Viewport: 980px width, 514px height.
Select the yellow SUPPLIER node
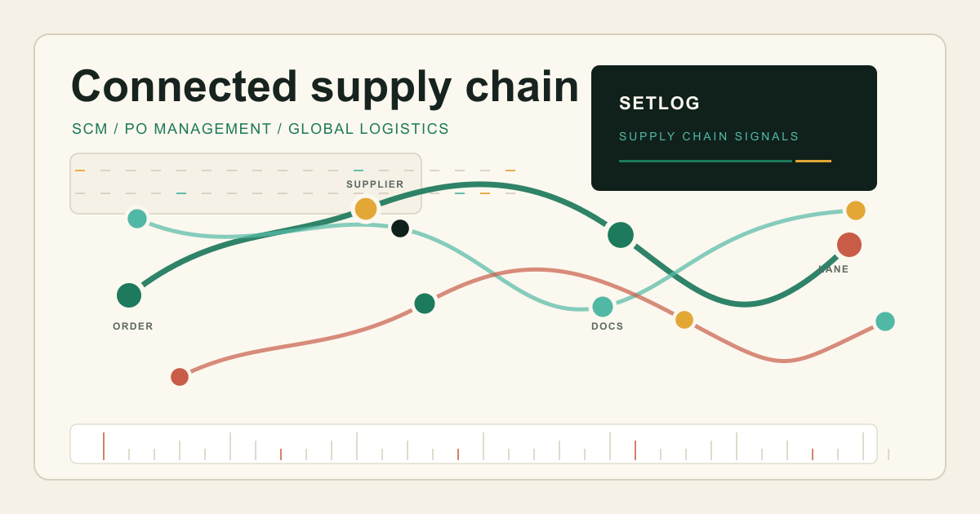click(366, 209)
